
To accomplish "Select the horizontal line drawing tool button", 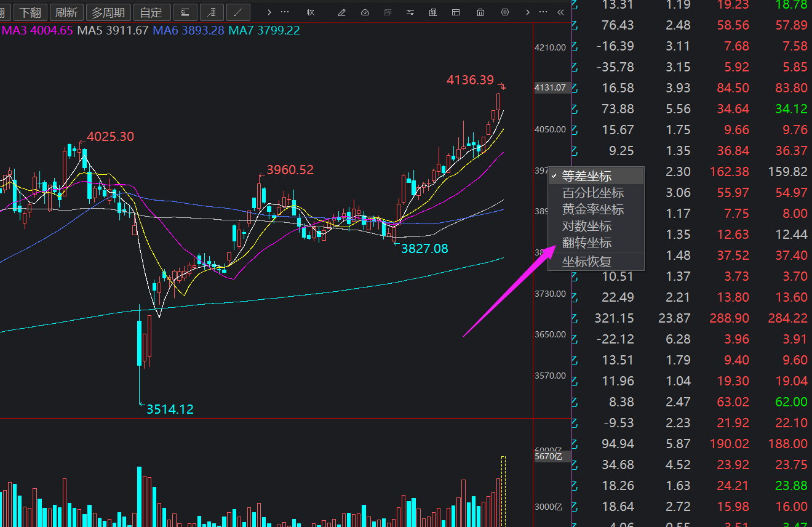I will coord(185,12).
